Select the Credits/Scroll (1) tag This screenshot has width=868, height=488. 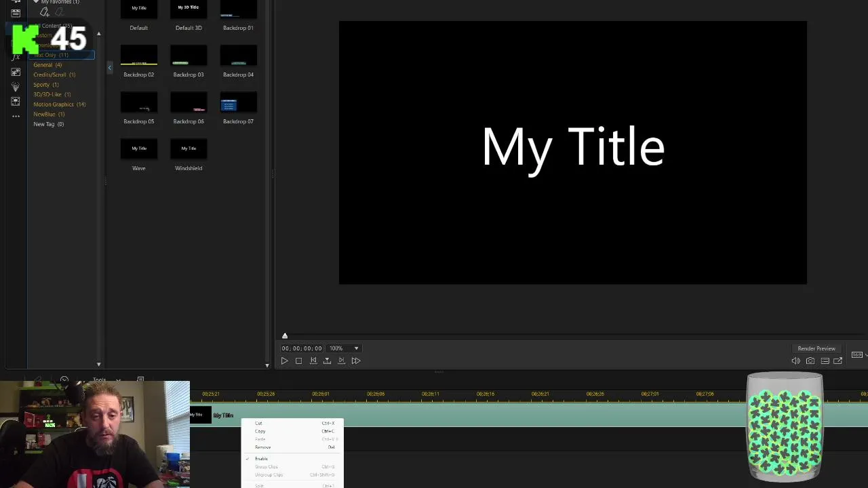click(x=54, y=75)
